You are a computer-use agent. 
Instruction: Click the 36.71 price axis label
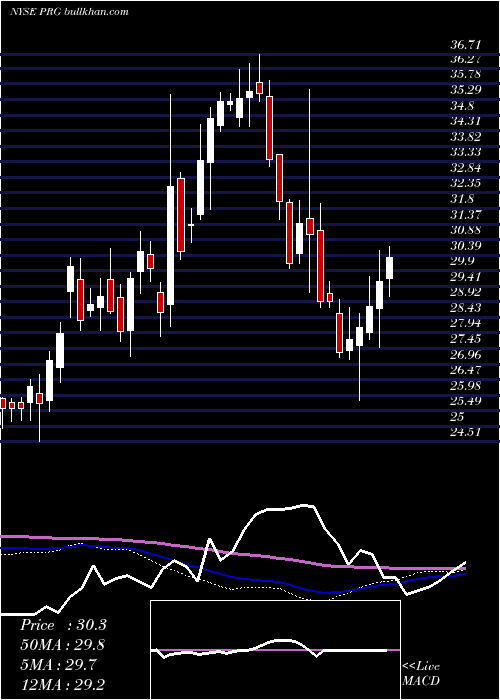coord(466,45)
